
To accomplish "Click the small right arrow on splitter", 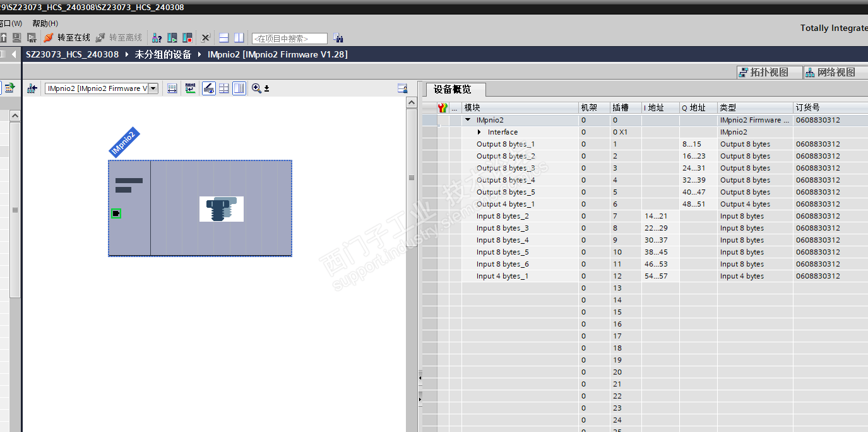I will click(x=419, y=399).
